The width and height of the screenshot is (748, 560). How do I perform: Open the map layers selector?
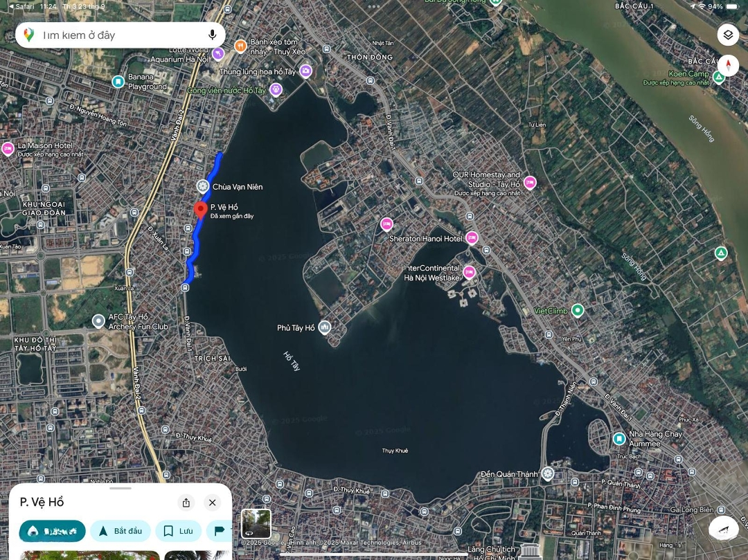click(727, 35)
